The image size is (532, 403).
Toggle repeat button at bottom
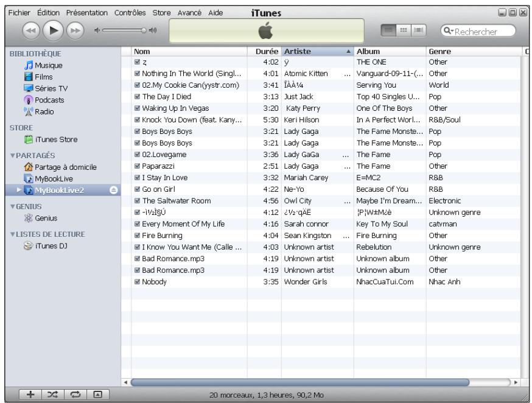click(x=75, y=394)
